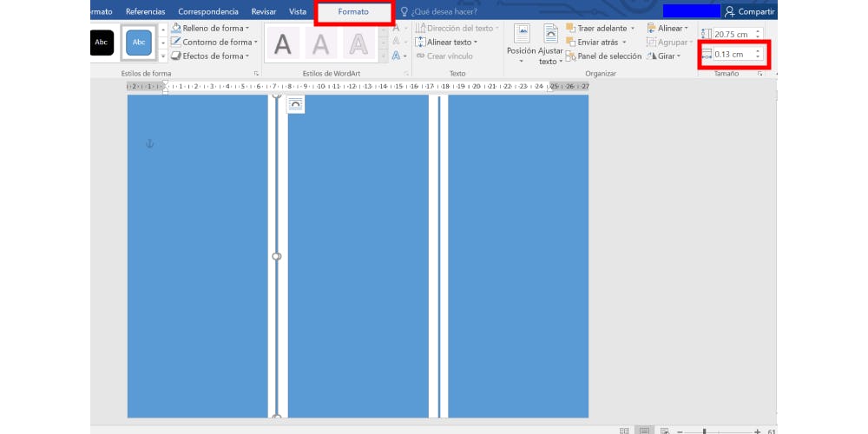Open the Posición menu
Viewport: 868px width, 434px height.
point(521,44)
